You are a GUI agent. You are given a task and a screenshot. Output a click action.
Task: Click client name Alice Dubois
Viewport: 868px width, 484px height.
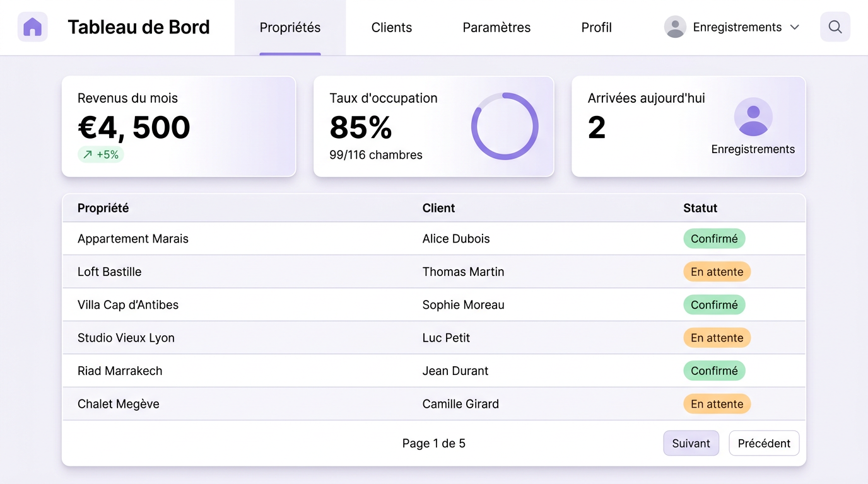[x=456, y=239]
